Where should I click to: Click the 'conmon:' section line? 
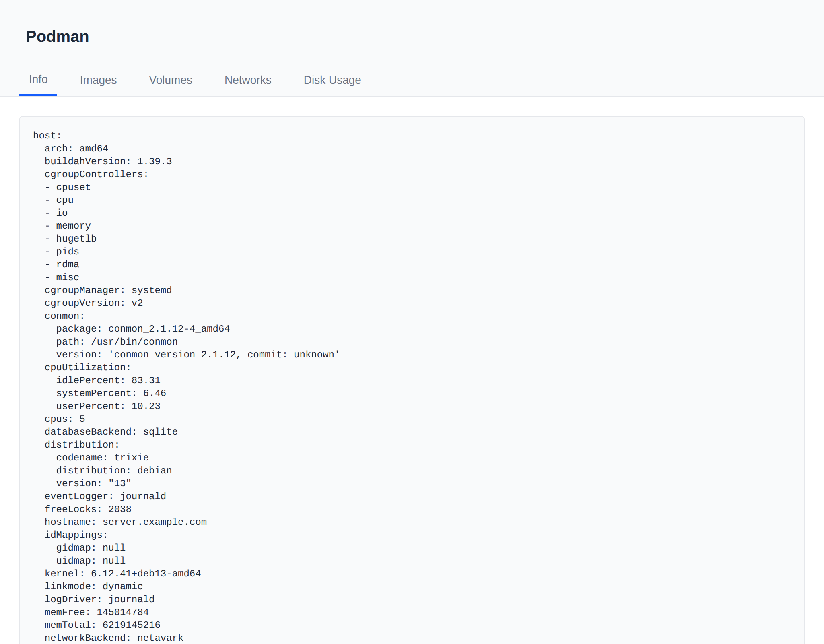click(x=65, y=316)
